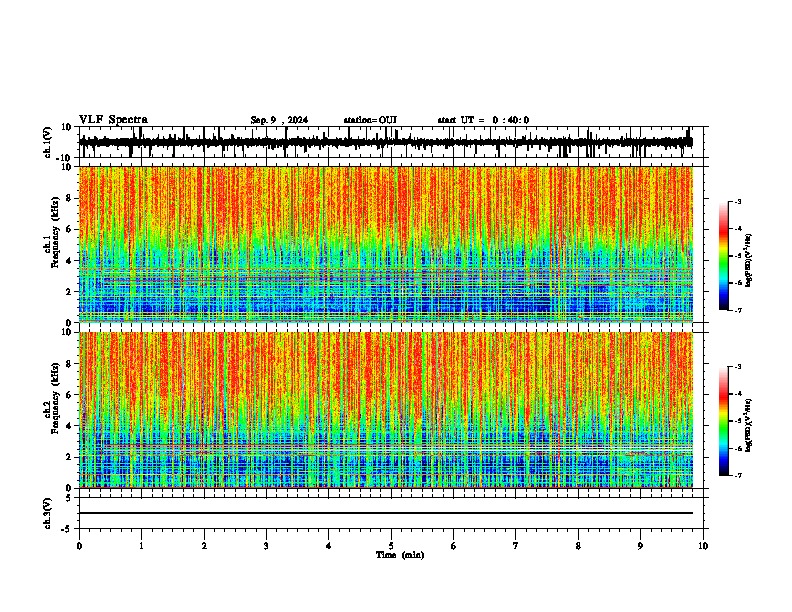The width and height of the screenshot is (792, 612).
Task: Click the final time axis tick "10"
Action: click(703, 546)
